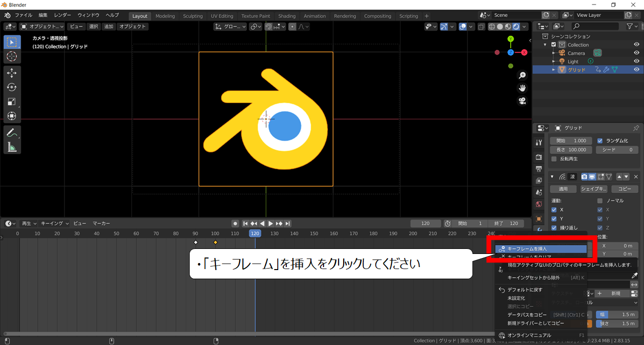Click the シェイプキ… modifier button
Image resolution: width=644 pixels, height=345 pixels.
tap(594, 189)
